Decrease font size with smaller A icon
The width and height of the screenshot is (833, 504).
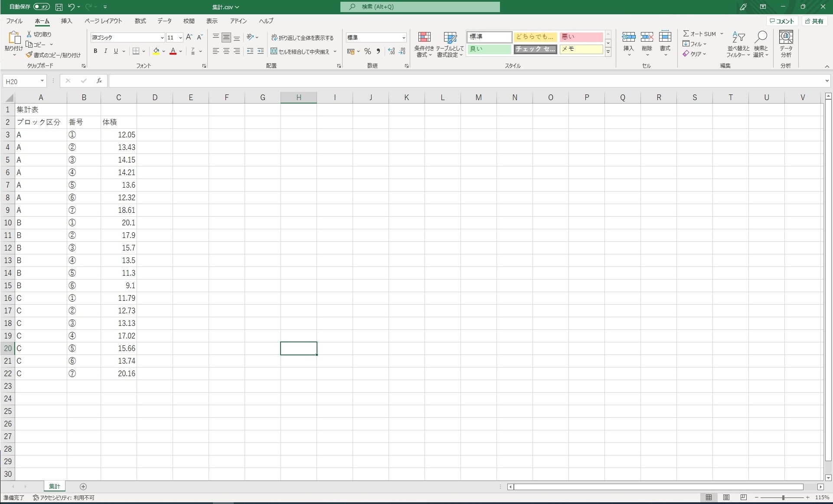click(200, 38)
